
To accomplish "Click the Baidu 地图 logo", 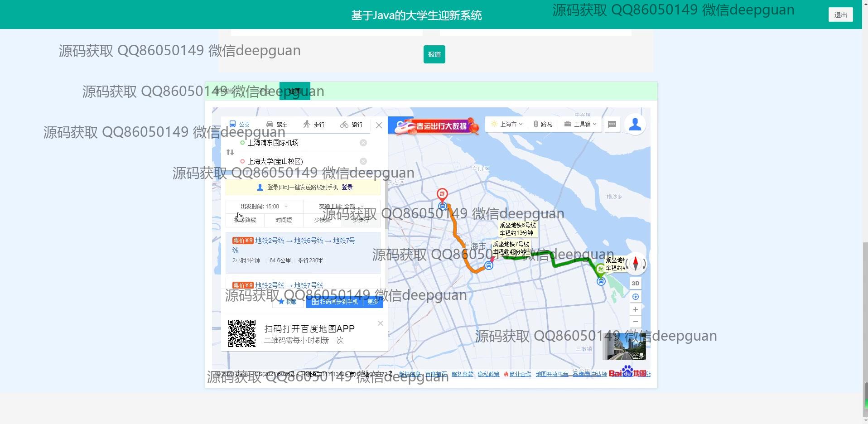I will pyautogui.click(x=628, y=372).
